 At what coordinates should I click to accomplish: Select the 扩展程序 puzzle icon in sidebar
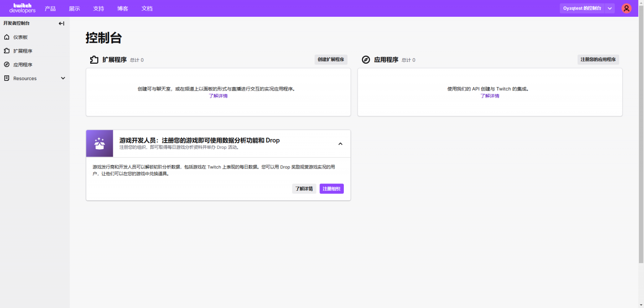click(x=6, y=51)
